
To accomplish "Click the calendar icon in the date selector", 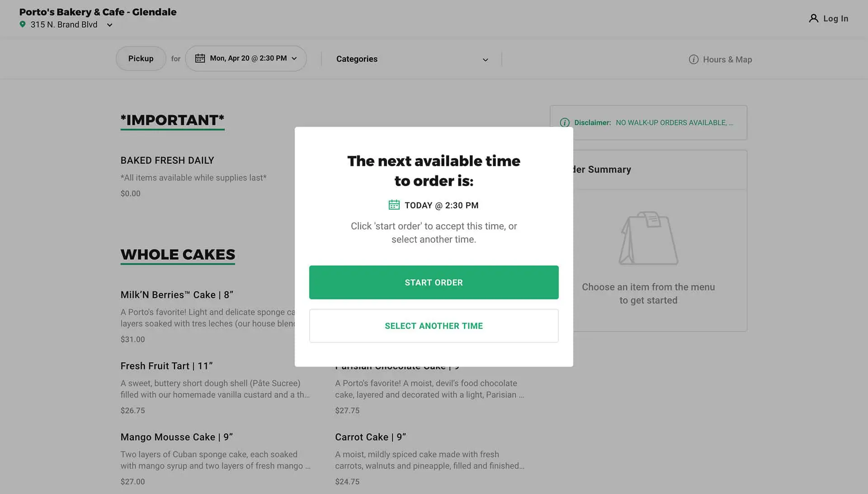I will click(x=200, y=58).
